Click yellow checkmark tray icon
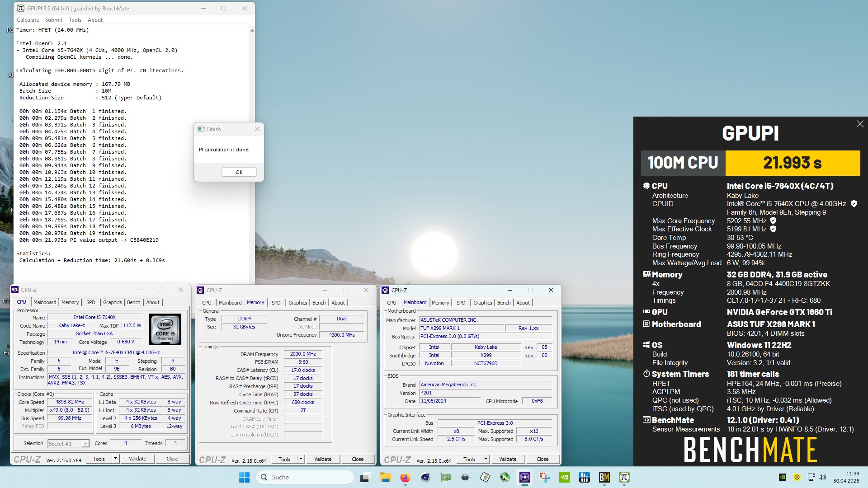The image size is (868, 488). click(x=797, y=477)
